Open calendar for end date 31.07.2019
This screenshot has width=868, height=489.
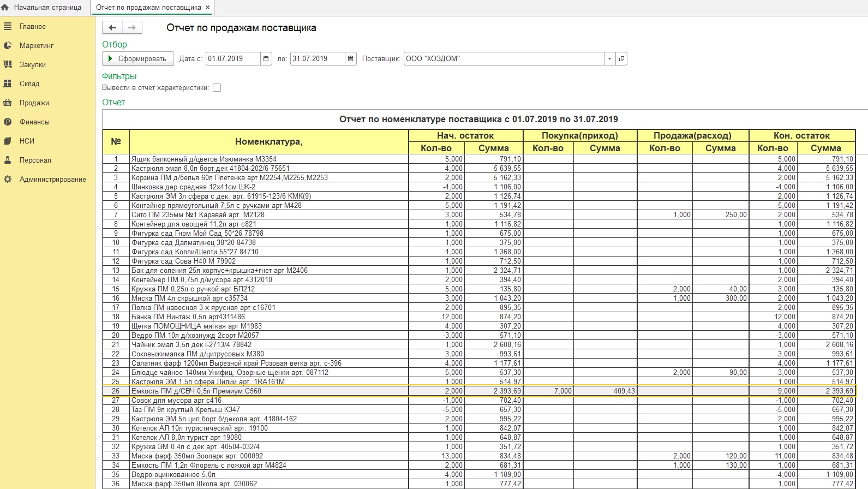(351, 58)
